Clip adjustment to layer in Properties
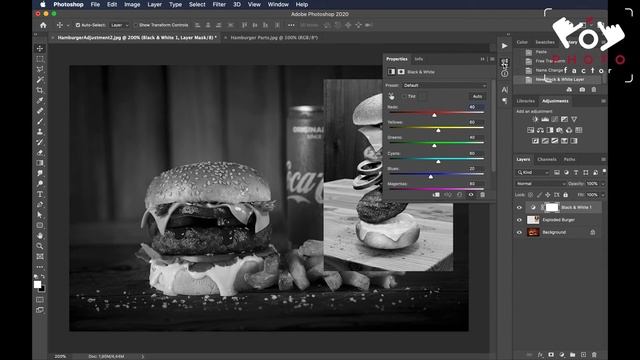Screen dimensions: 640x360 [436, 195]
